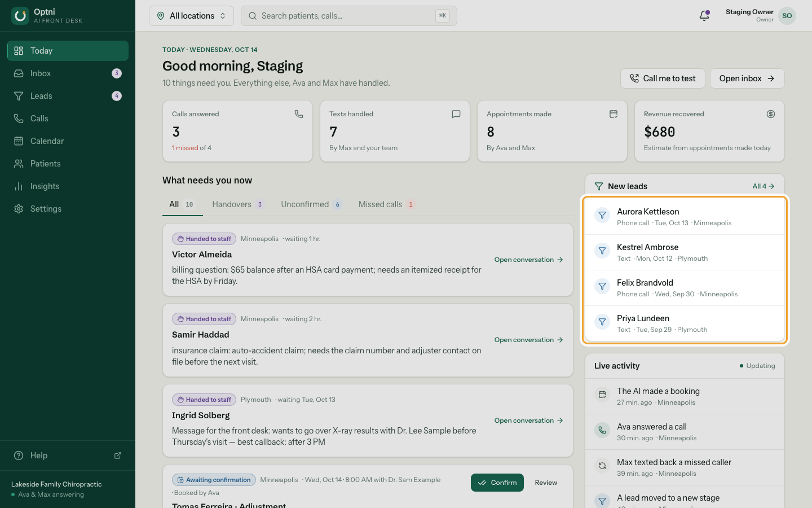Click the dollar icon on Revenue recovered card
Screen dimensions: 812x508
[771, 114]
